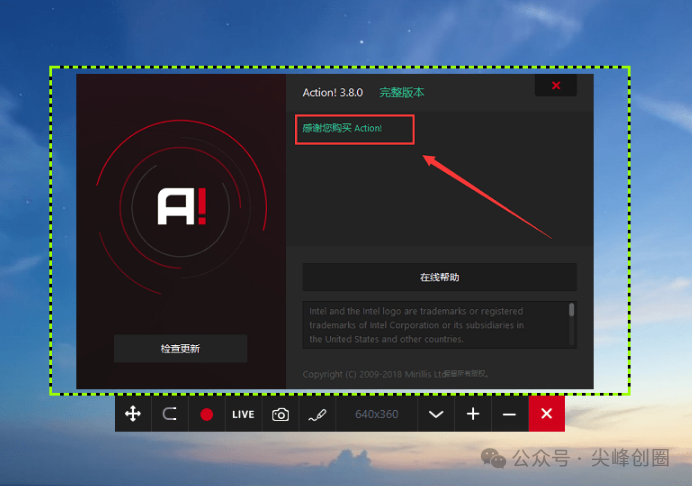Click the region reset bracket icon

pos(169,414)
